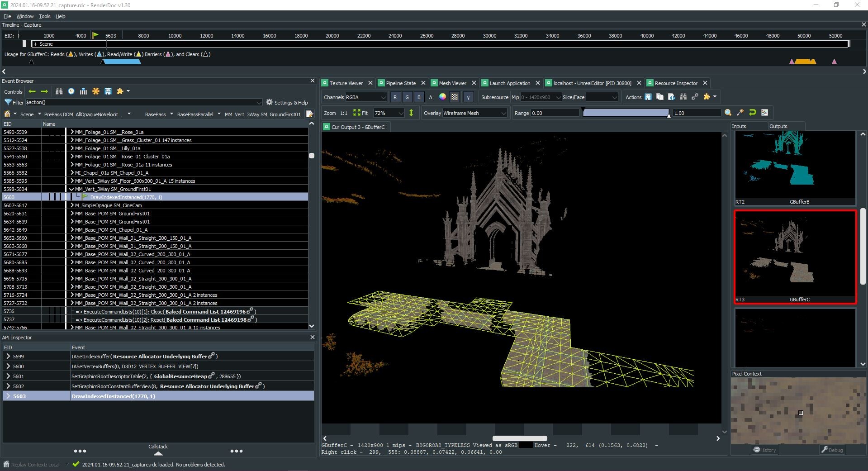Enable the gamma correction toggle
This screenshot has width=868, height=471.
(x=468, y=97)
